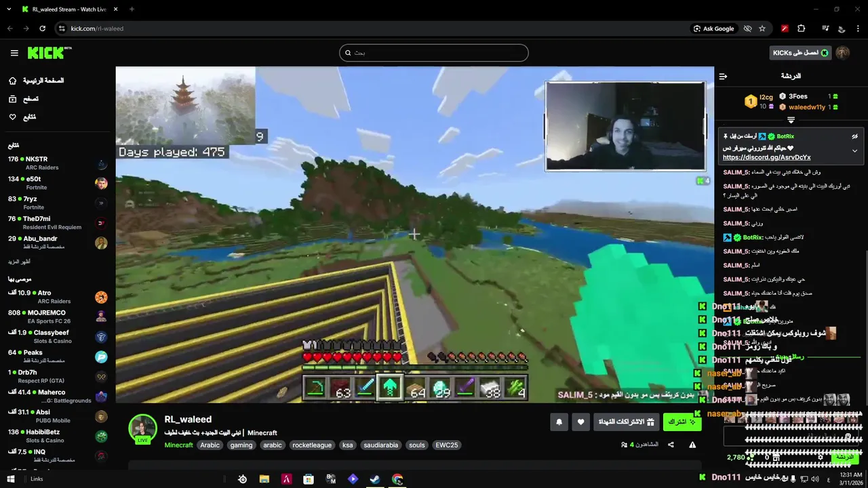Open Peaks recommended channel

coord(57,357)
